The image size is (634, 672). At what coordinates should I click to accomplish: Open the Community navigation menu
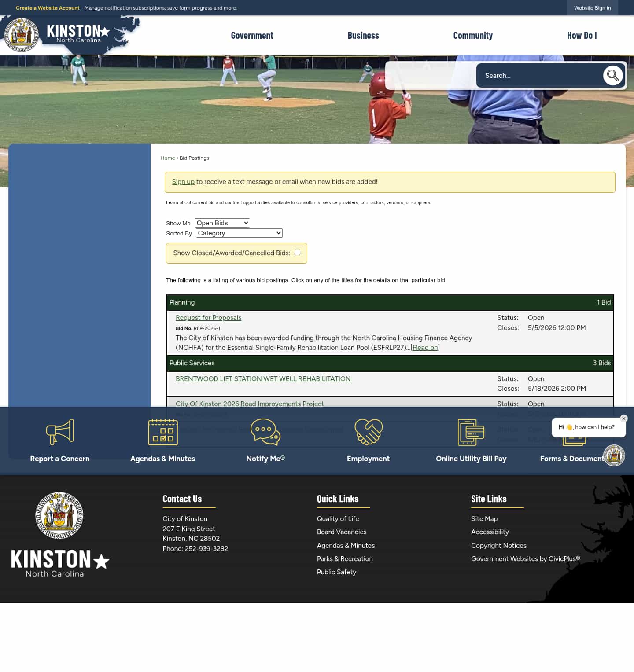click(x=473, y=35)
